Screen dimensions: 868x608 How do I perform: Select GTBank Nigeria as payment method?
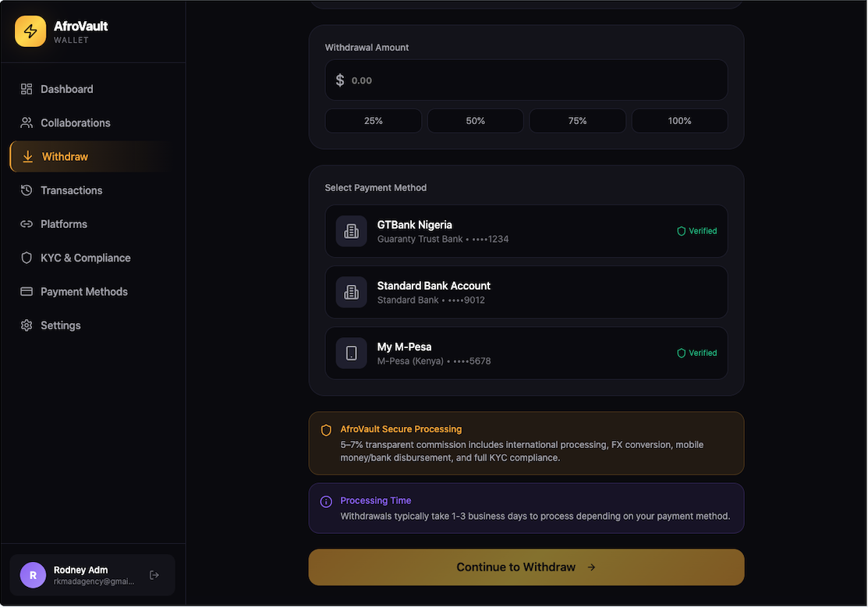[x=526, y=231]
